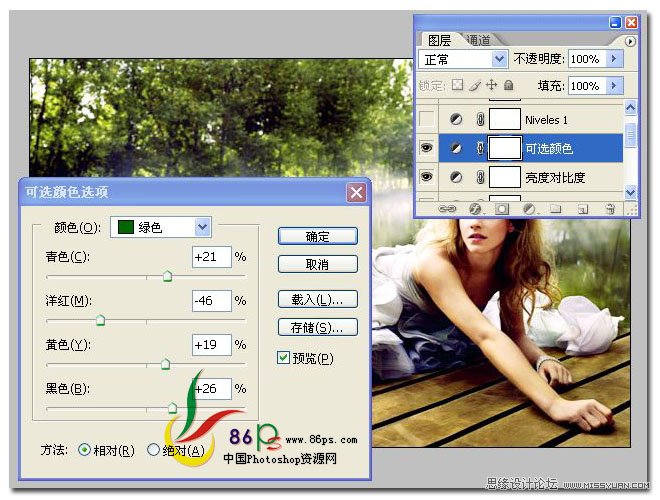Screen dimensions: 660x500
Task: Click the 存储(S)... button
Action: [317, 327]
